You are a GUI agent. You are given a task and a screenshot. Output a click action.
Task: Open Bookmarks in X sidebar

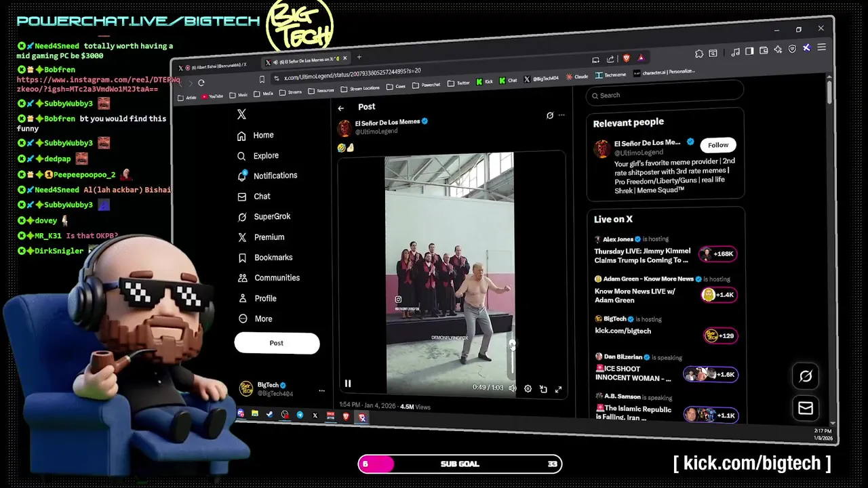(x=265, y=258)
